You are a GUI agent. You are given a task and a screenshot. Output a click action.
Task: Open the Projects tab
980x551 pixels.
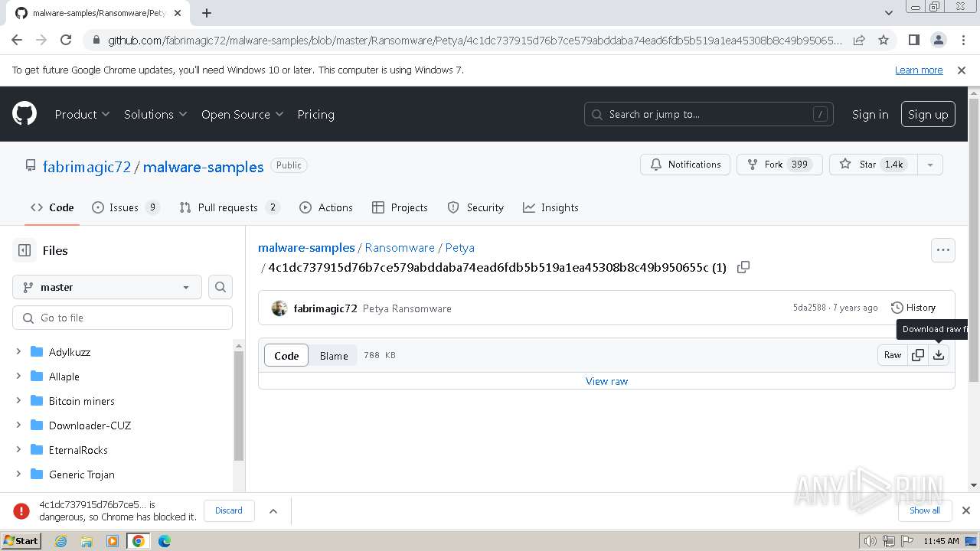(x=400, y=207)
